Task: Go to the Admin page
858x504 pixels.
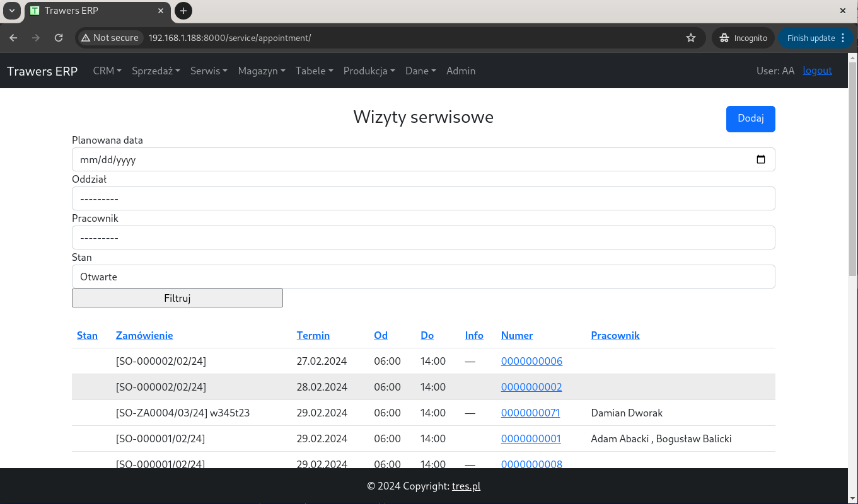Action: point(461,71)
